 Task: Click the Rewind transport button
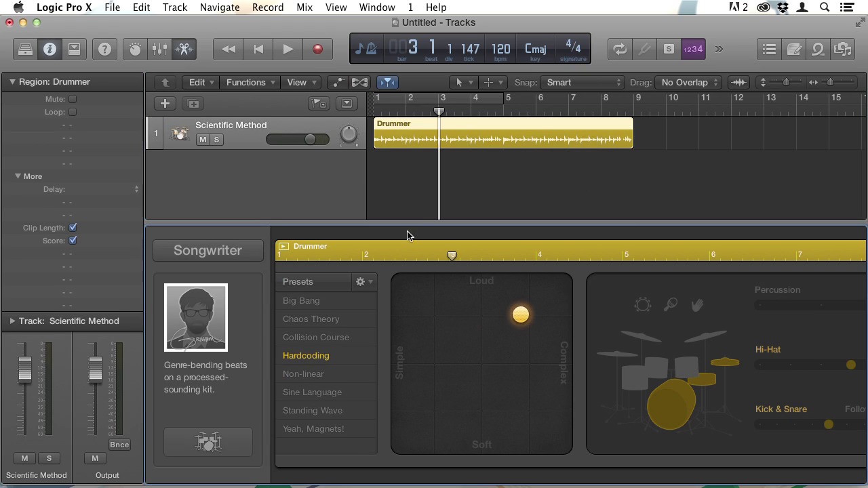(x=229, y=49)
